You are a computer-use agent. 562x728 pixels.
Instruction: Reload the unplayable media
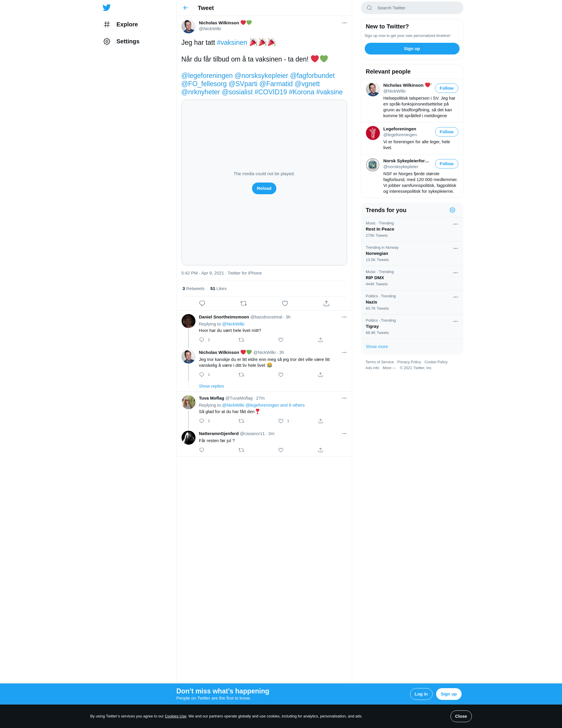(264, 188)
